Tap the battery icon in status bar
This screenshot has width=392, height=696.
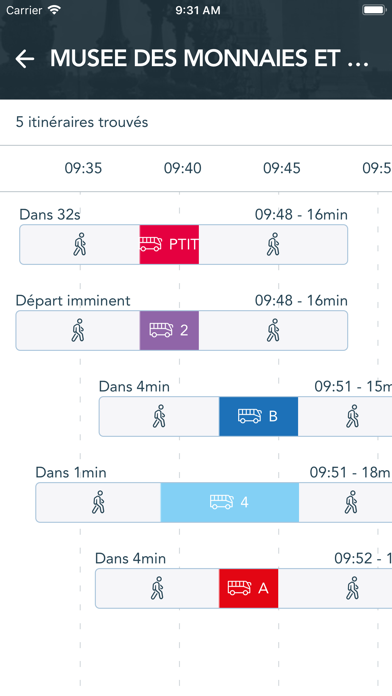point(374,10)
